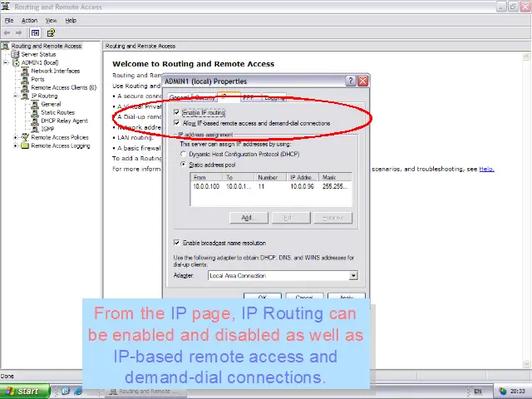Viewport: 532px width, 399px height.
Task: Click the Routing and Remote Access root icon
Action: pyautogui.click(x=6, y=46)
